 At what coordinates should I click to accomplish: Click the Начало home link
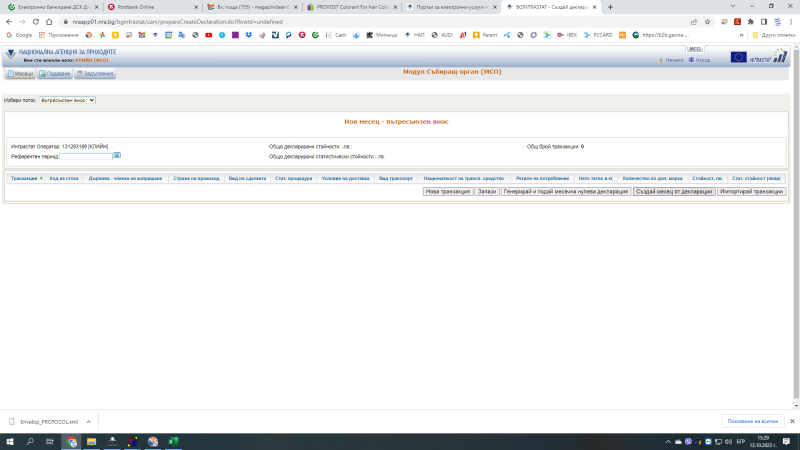pyautogui.click(x=674, y=60)
